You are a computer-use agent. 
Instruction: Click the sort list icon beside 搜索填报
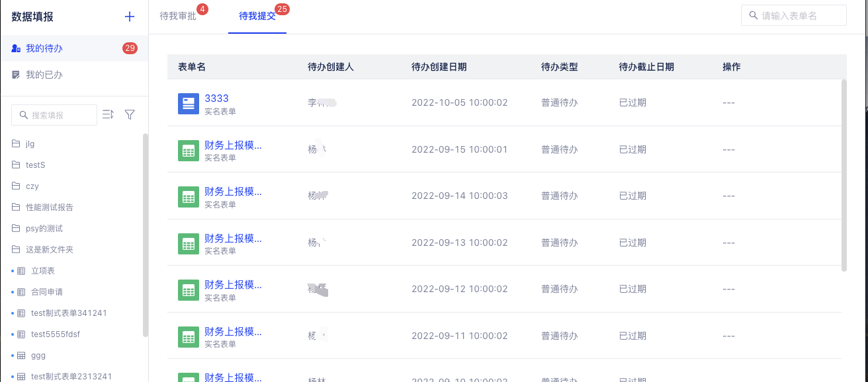(x=108, y=115)
